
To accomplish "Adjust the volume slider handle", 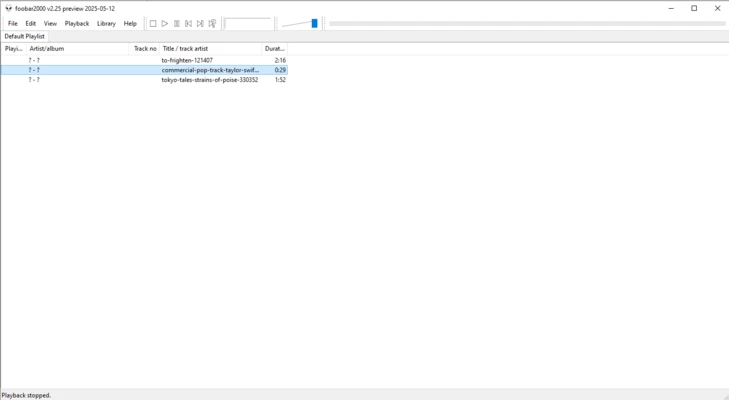I will tap(314, 23).
